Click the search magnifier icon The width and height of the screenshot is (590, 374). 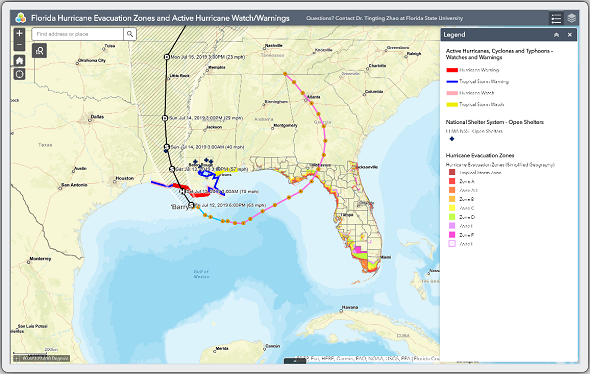(x=130, y=34)
